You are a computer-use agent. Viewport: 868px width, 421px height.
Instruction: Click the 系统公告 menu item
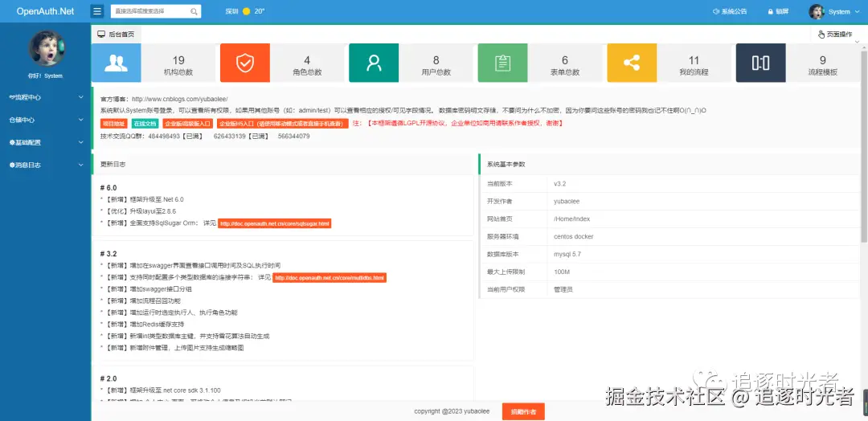click(729, 11)
